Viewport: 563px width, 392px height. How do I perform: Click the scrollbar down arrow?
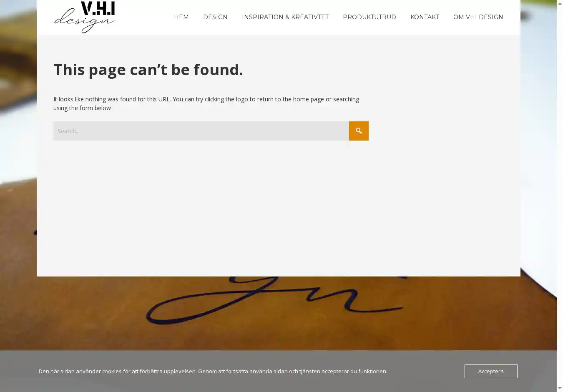click(x=560, y=388)
